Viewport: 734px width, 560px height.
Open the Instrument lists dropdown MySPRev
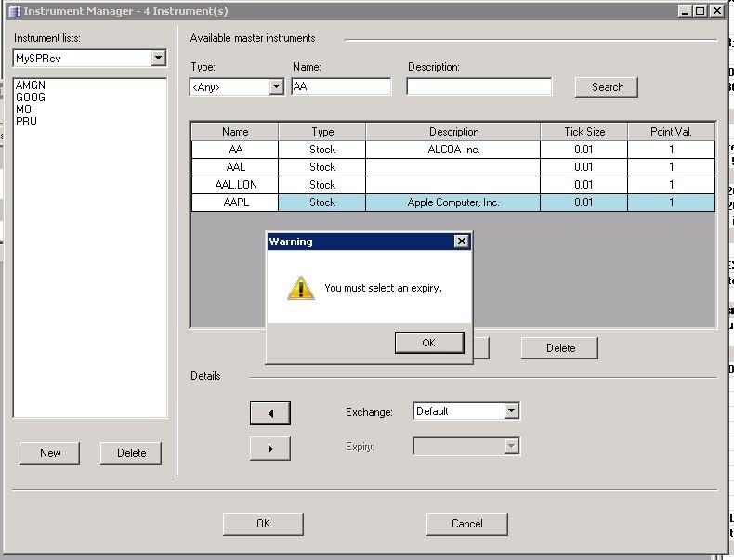[x=158, y=58]
